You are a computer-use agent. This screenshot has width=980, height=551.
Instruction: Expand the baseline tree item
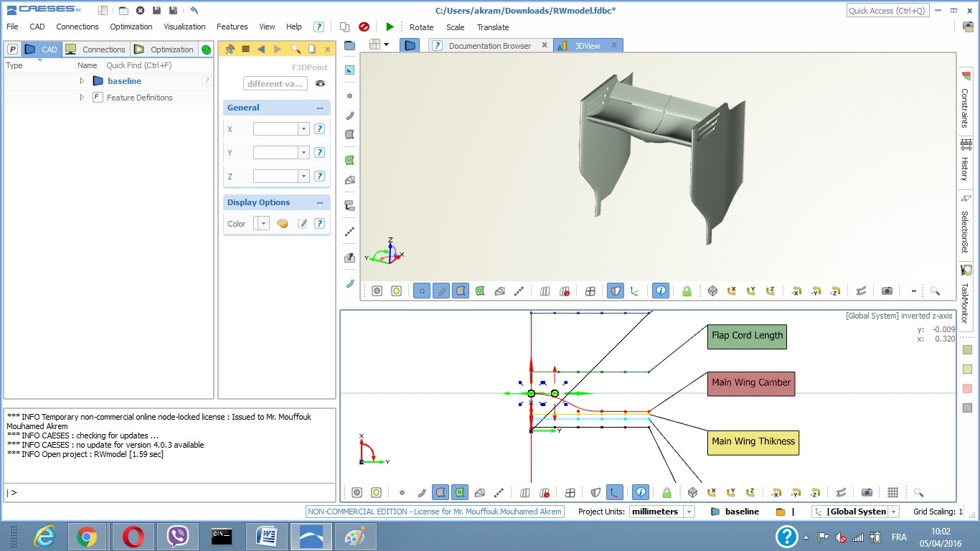coord(82,81)
